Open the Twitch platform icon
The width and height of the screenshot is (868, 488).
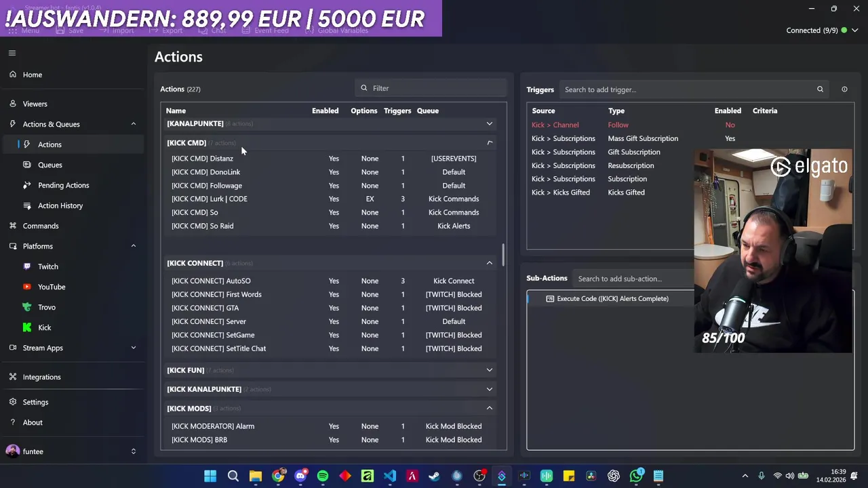point(27,266)
